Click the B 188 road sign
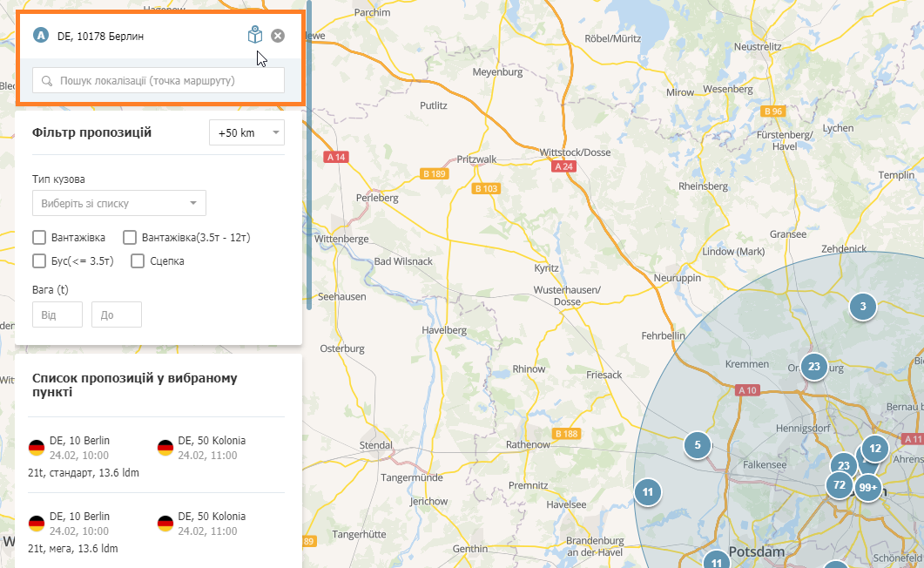The width and height of the screenshot is (924, 568). pyautogui.click(x=567, y=434)
